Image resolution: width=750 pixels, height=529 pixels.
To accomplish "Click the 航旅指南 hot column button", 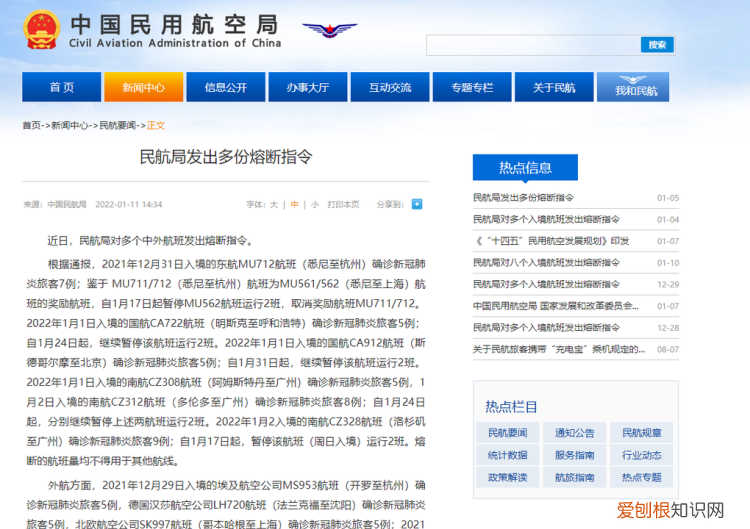I will 574,477.
